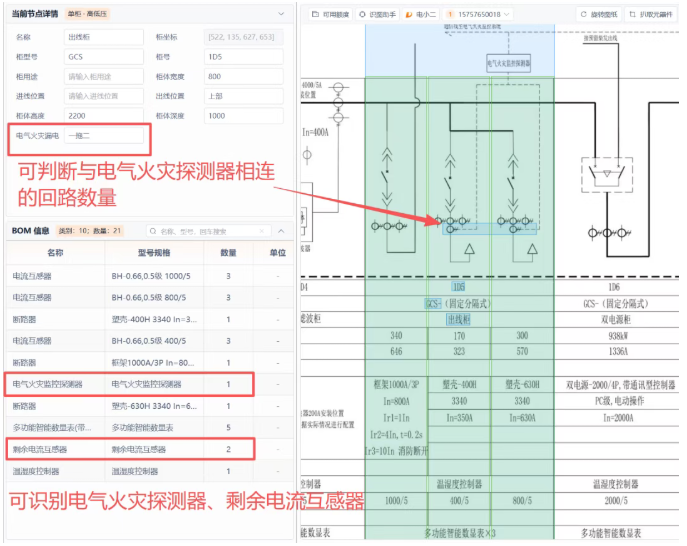Click the dual-power transfer switch symbol
Image resolution: width=687 pixels, height=546 pixels.
(607, 175)
